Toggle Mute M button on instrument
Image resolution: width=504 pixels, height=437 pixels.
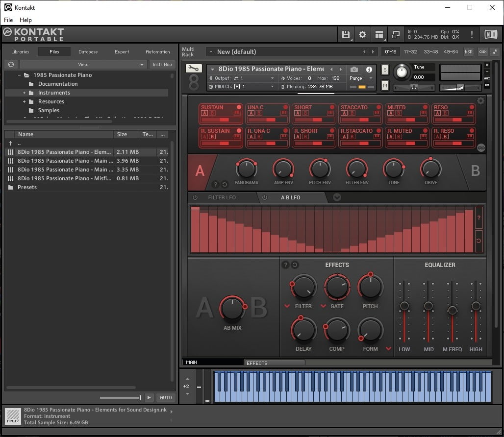(x=385, y=85)
